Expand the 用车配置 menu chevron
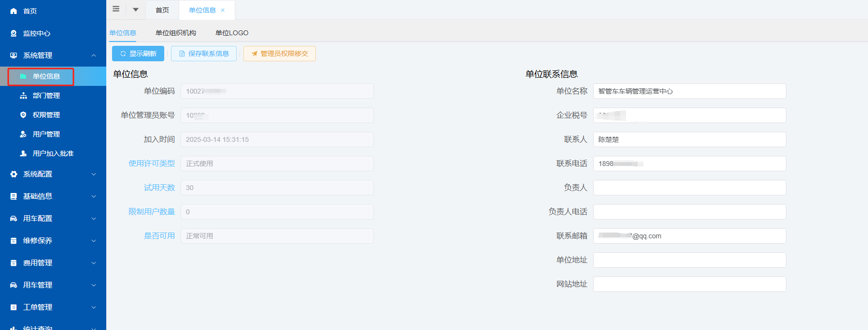The width and height of the screenshot is (868, 330). [x=94, y=219]
